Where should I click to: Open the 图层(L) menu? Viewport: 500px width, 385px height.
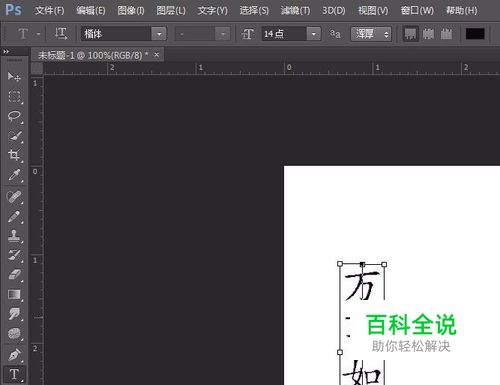(x=171, y=11)
